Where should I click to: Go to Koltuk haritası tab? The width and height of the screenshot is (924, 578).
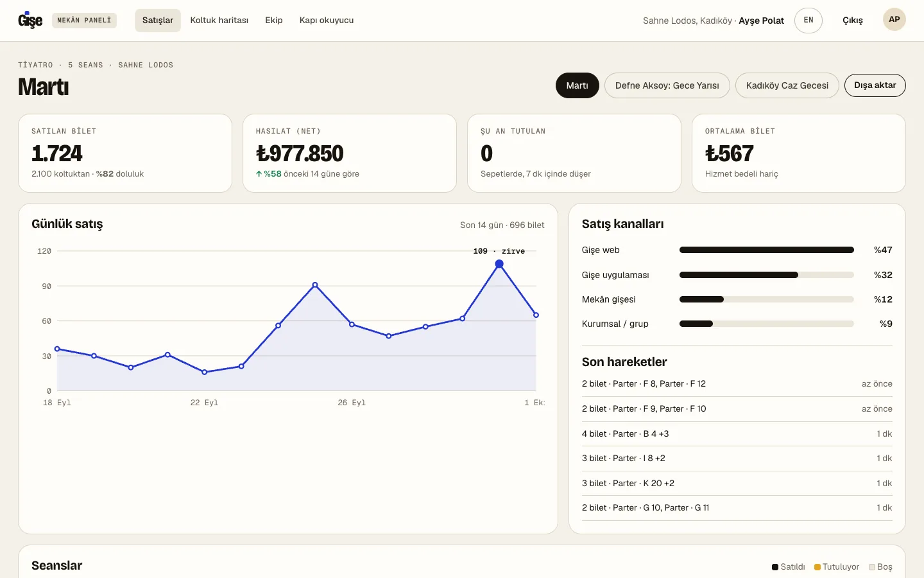219,21
